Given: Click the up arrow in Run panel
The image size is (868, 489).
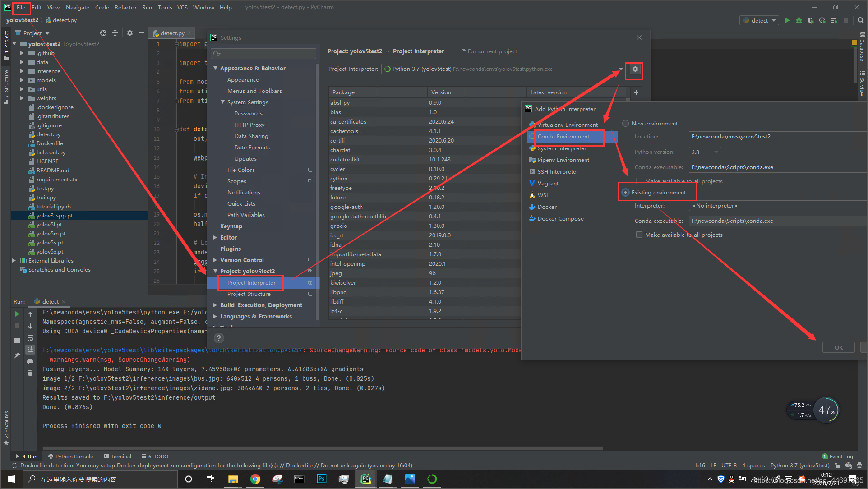Looking at the screenshot, I should click(30, 314).
